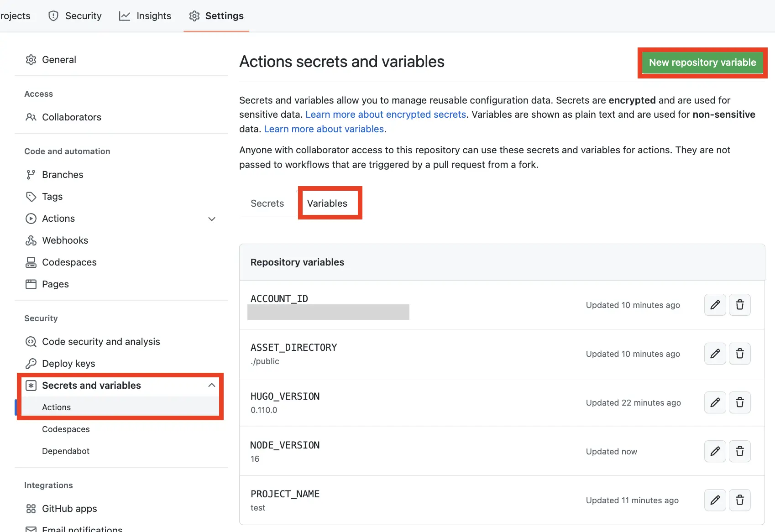Select Branches in the sidebar
The width and height of the screenshot is (775, 532).
(63, 174)
